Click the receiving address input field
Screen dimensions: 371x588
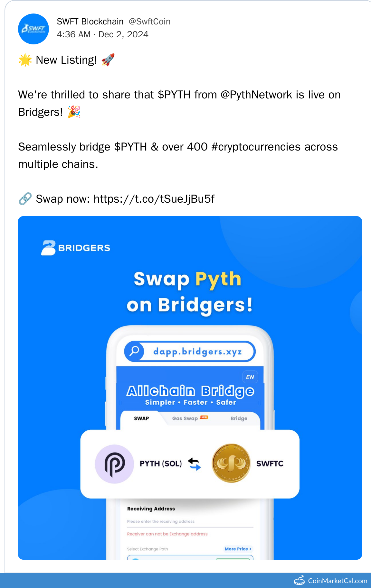(190, 521)
